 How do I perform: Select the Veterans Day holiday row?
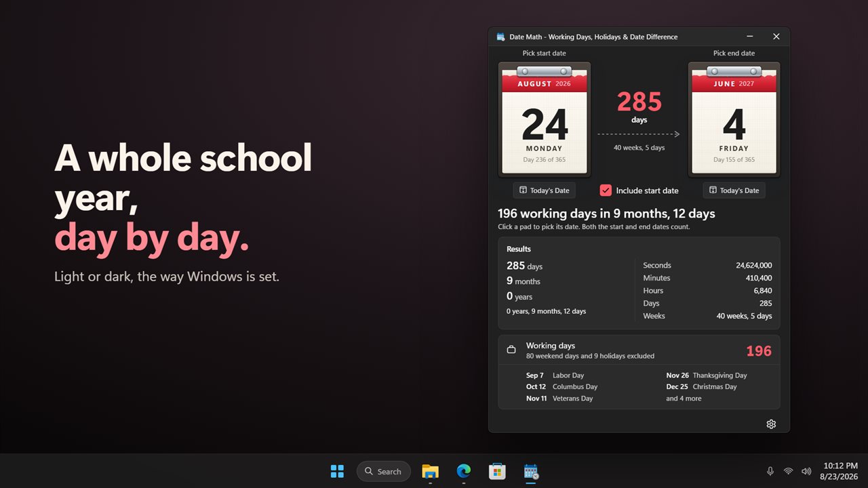click(559, 399)
